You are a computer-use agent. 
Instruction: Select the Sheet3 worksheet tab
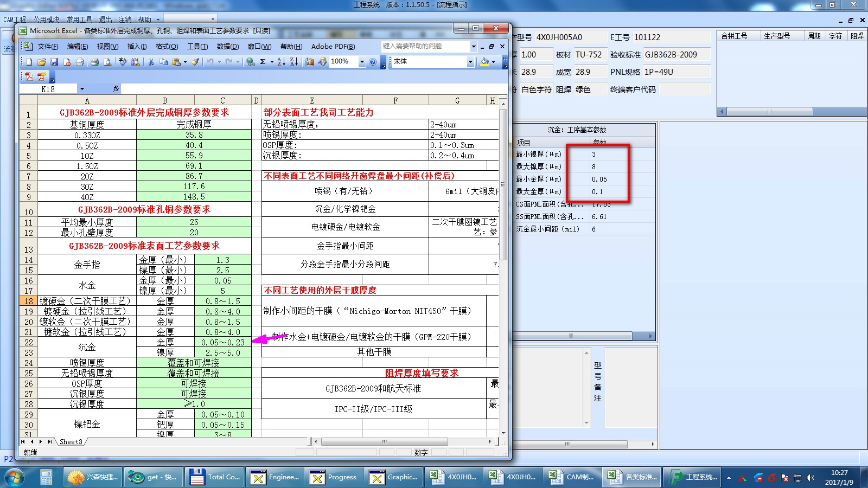(x=71, y=442)
